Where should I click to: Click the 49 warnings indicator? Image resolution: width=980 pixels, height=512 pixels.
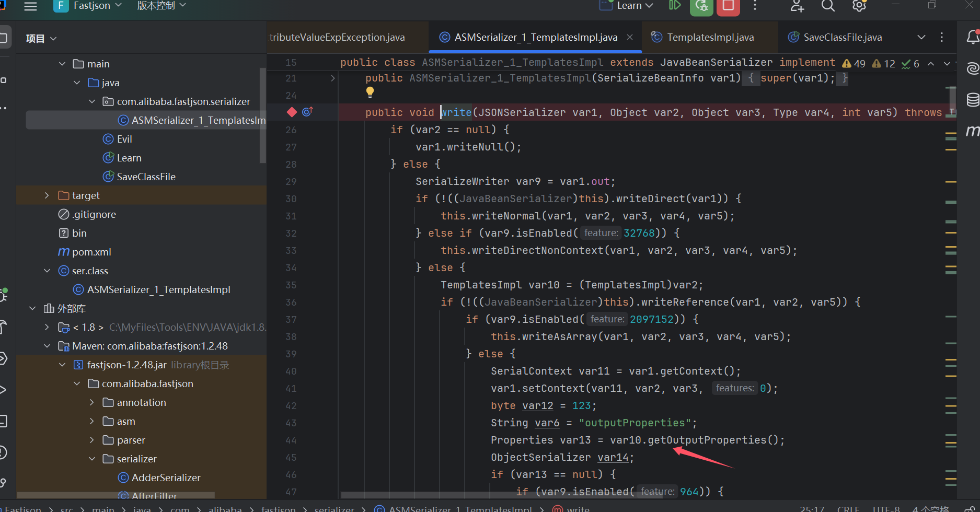[x=854, y=64]
